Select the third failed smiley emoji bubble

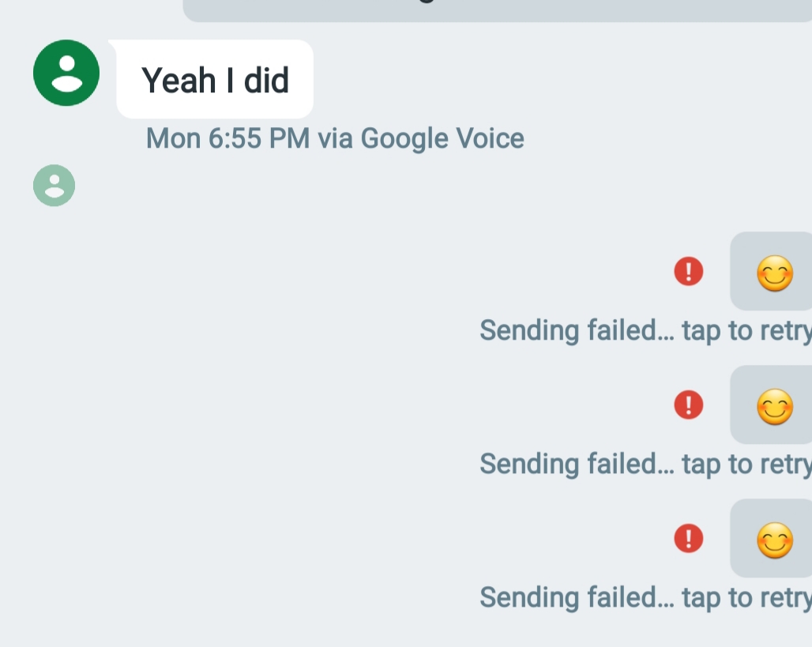(x=773, y=540)
